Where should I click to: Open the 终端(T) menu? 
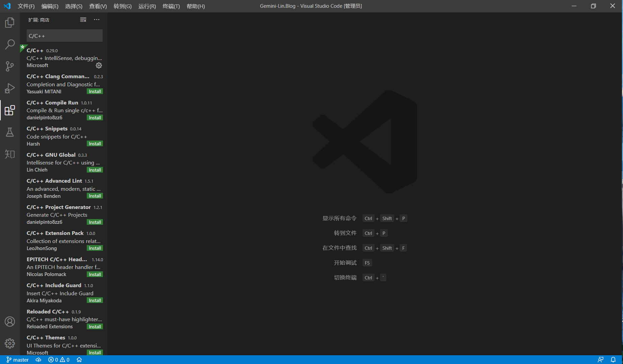(171, 6)
